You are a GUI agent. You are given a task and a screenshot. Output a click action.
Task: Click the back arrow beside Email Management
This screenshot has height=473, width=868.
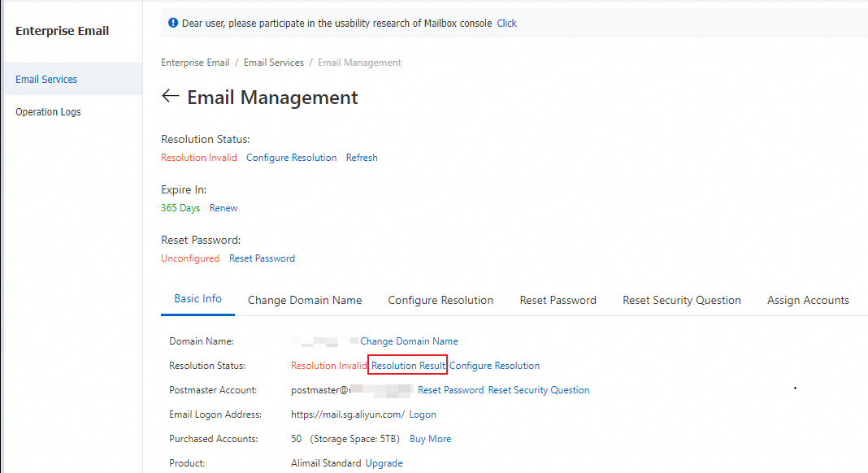click(170, 97)
